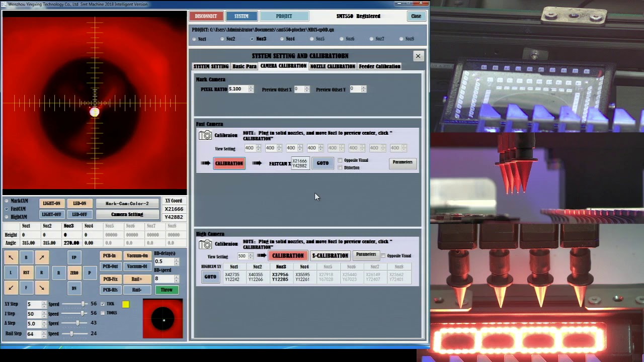Adjust the BD-delay(s) spinner

(x=176, y=261)
